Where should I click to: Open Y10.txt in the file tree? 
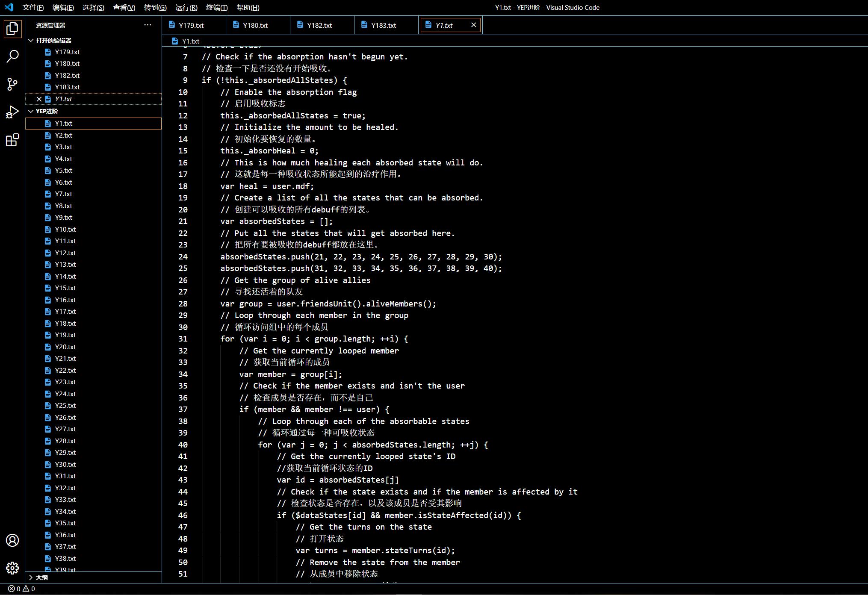pyautogui.click(x=93, y=229)
